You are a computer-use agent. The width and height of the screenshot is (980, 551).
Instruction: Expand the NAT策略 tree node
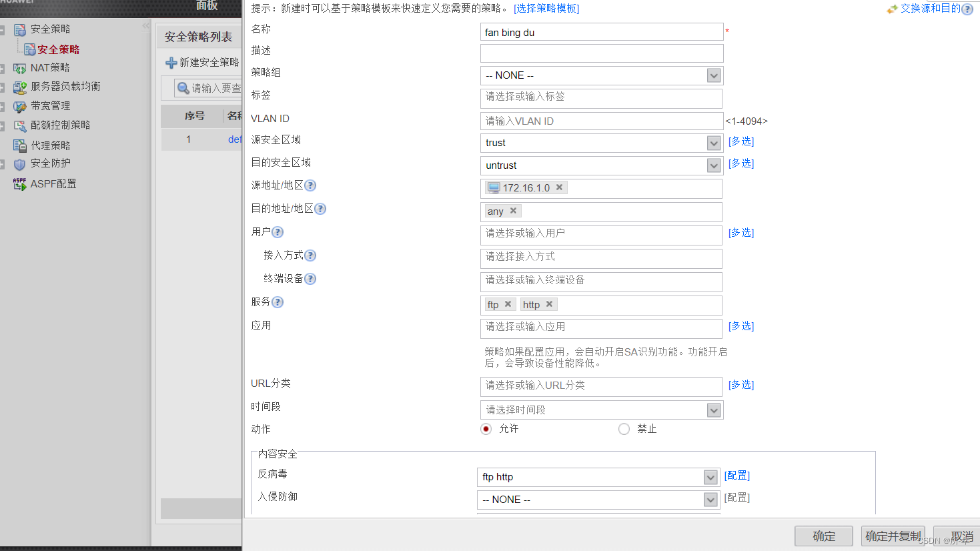coord(3,69)
